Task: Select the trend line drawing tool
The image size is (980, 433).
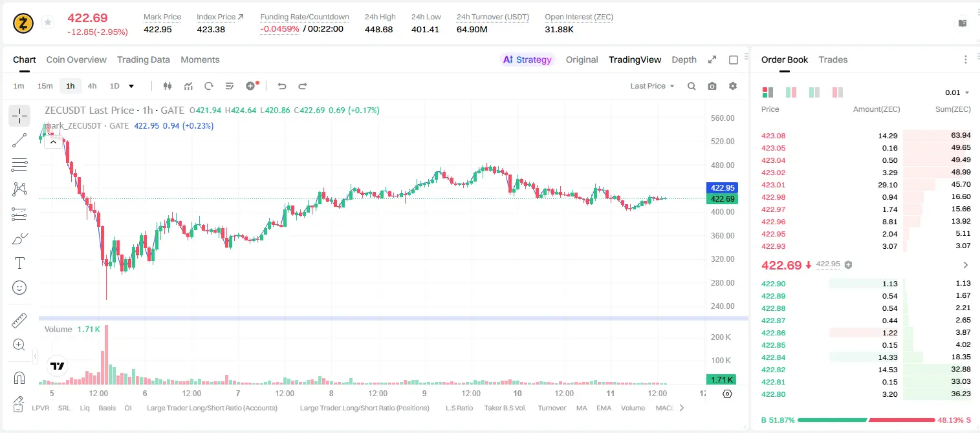Action: tap(19, 140)
